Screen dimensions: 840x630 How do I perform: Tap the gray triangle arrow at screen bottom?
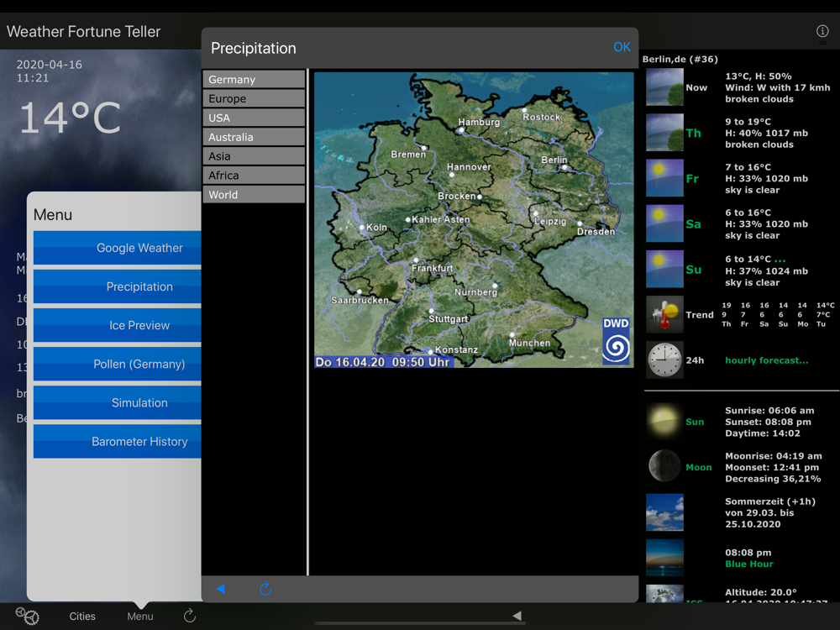click(517, 616)
